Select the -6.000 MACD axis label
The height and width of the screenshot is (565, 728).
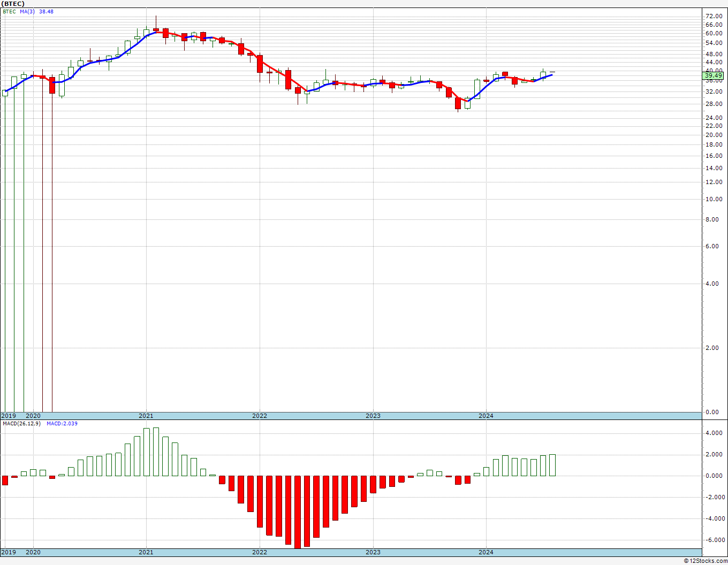tap(714, 540)
